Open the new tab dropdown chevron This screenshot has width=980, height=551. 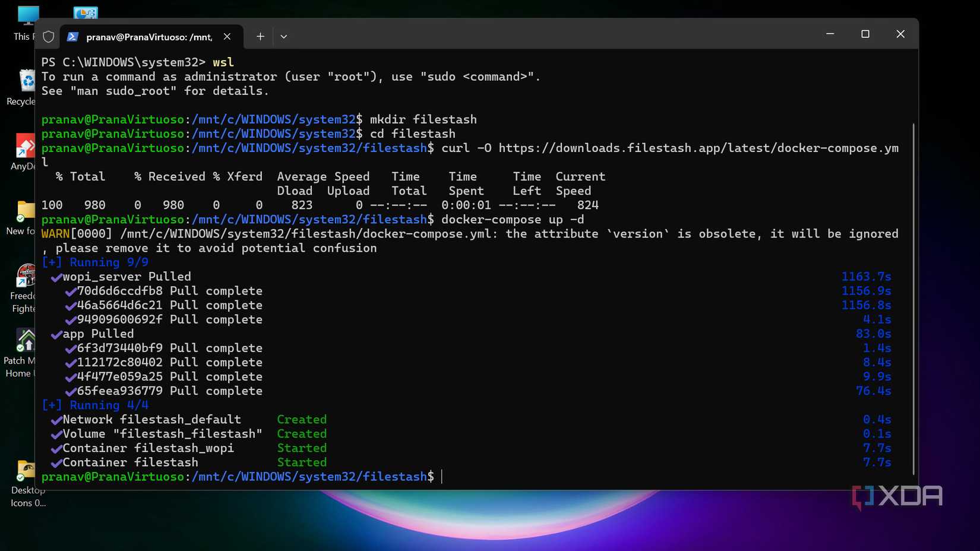[x=283, y=36]
